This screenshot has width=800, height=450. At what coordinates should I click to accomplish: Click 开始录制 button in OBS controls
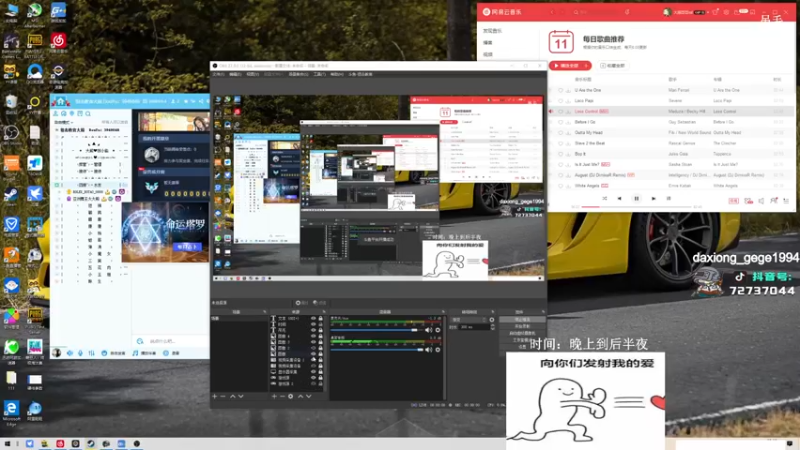(522, 327)
